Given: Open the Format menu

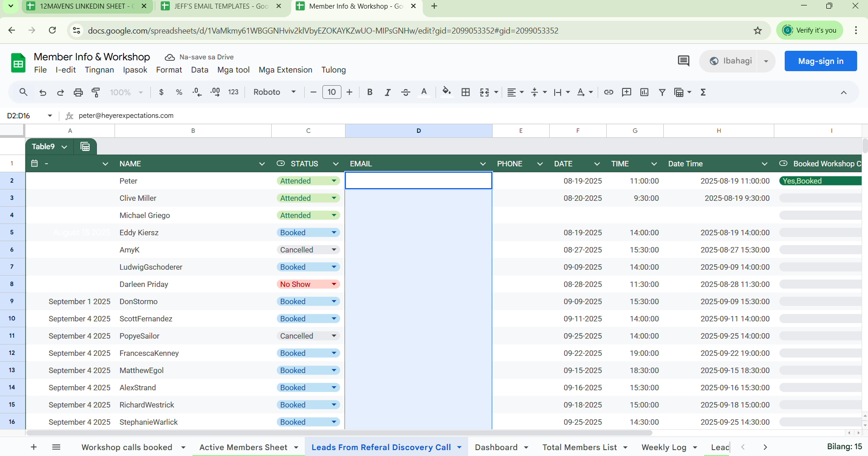Looking at the screenshot, I should 169,70.
